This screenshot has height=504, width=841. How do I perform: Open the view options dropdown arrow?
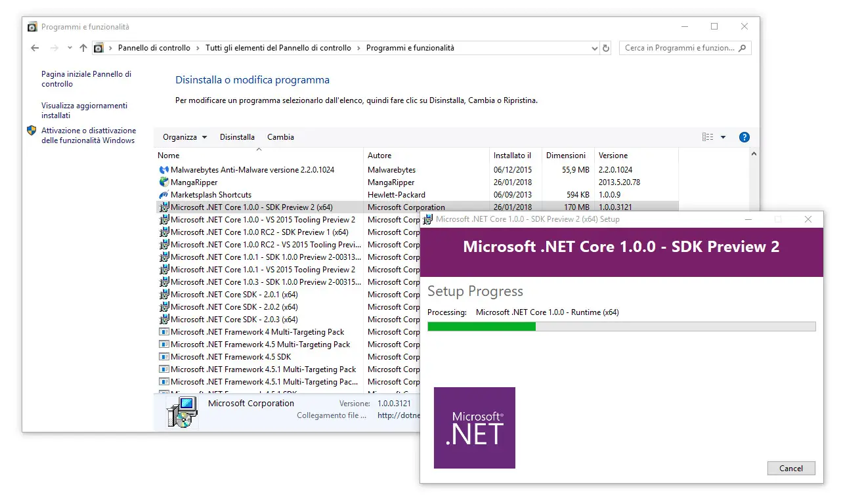[x=723, y=137]
